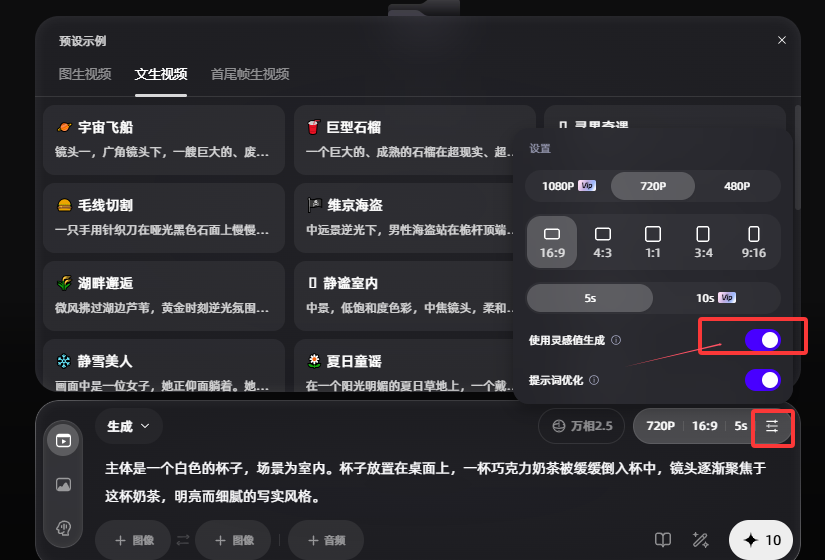Image resolution: width=825 pixels, height=560 pixels.
Task: Select the video mode icon in left sidebar
Action: coord(63,440)
